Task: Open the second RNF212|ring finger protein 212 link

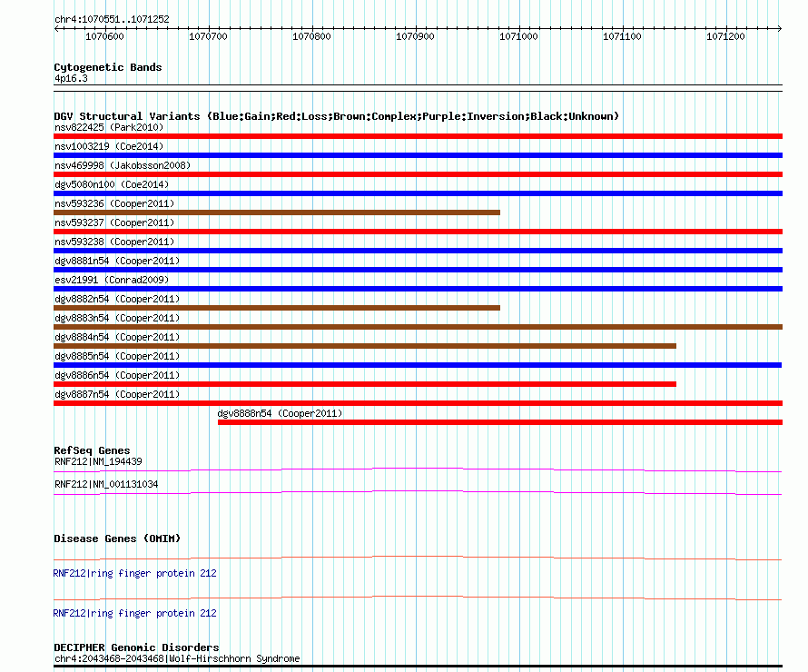Action: pyautogui.click(x=134, y=613)
